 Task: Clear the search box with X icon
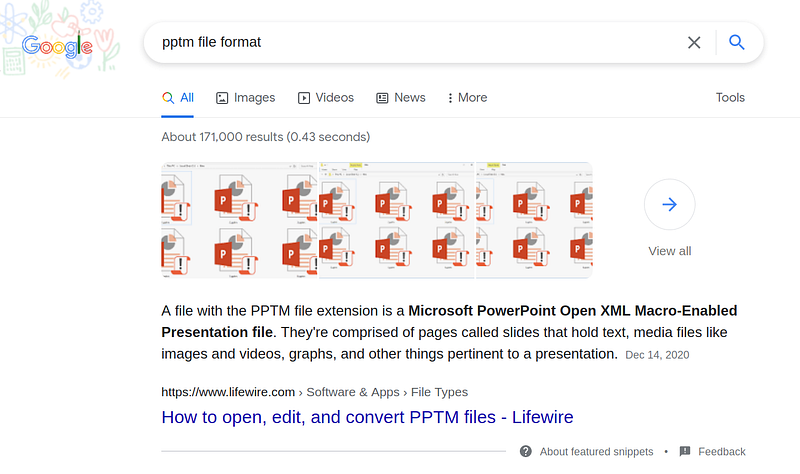[694, 42]
